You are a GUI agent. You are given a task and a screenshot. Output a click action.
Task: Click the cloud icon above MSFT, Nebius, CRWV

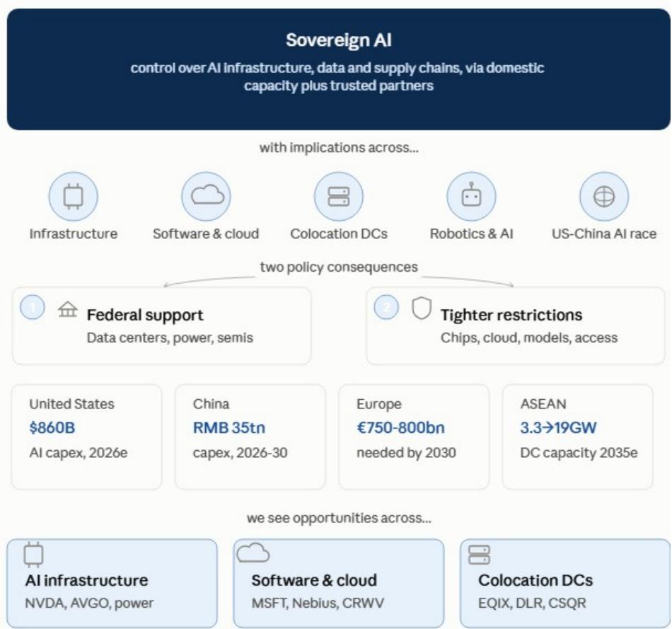[253, 553]
